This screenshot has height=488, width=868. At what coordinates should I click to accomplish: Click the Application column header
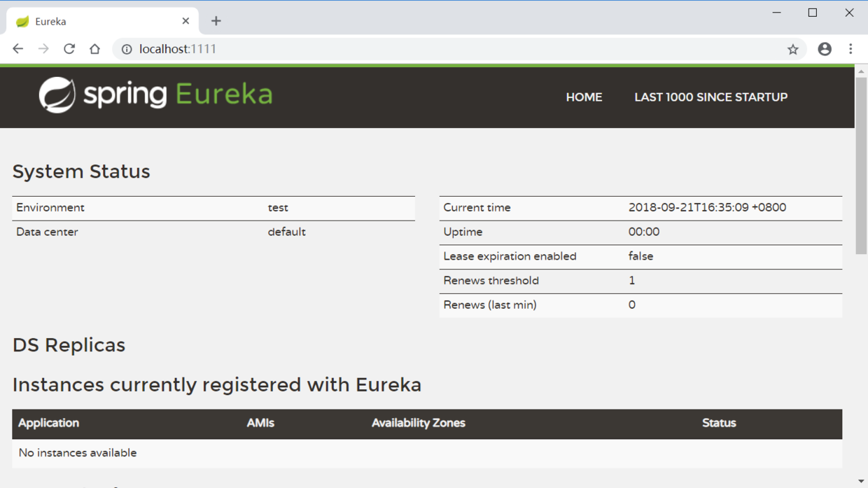[48, 423]
